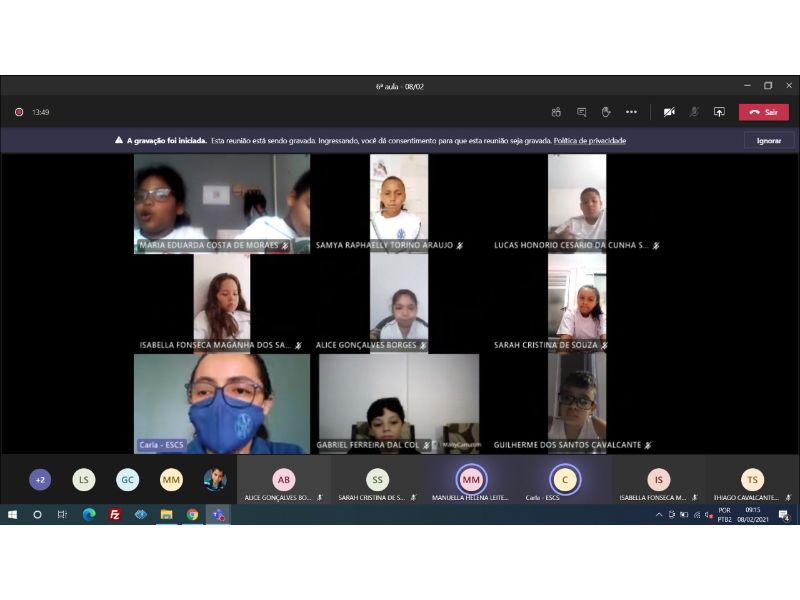Expand the +2 additional participants bubble
This screenshot has height=600, width=800.
pos(40,480)
